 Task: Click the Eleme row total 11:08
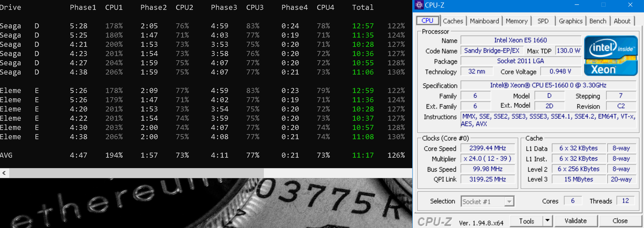[363, 137]
